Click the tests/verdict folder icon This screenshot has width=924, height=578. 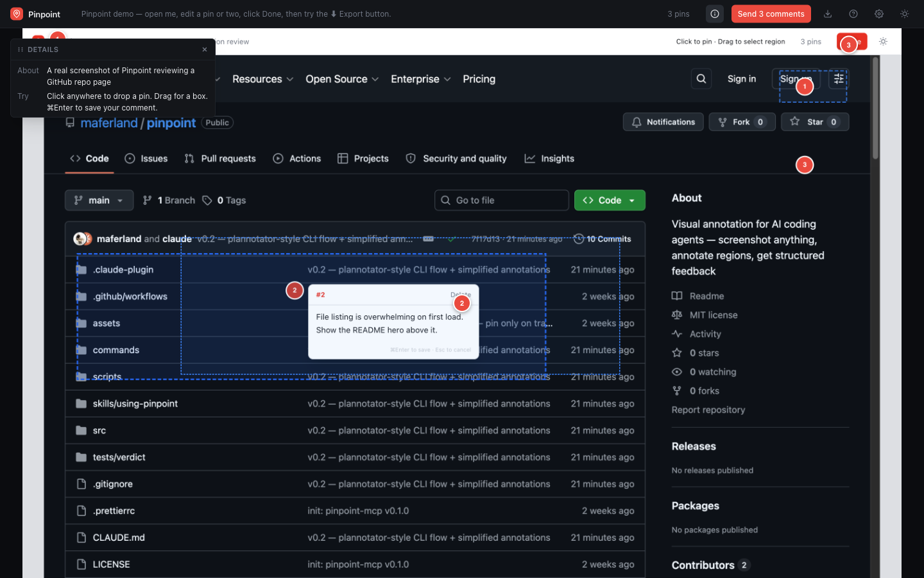point(81,457)
